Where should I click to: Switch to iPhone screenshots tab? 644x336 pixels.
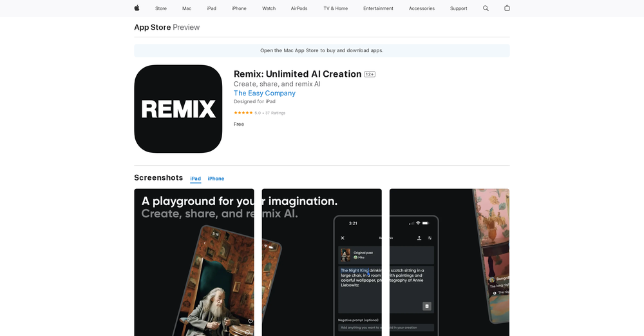pos(216,179)
